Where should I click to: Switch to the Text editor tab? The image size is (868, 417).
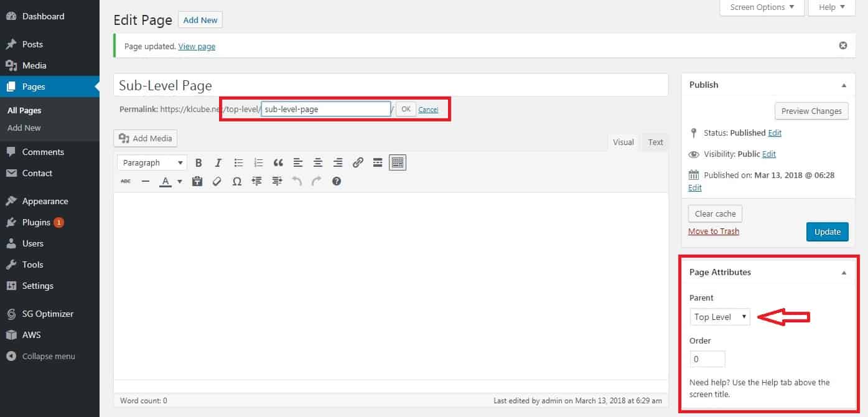(655, 142)
